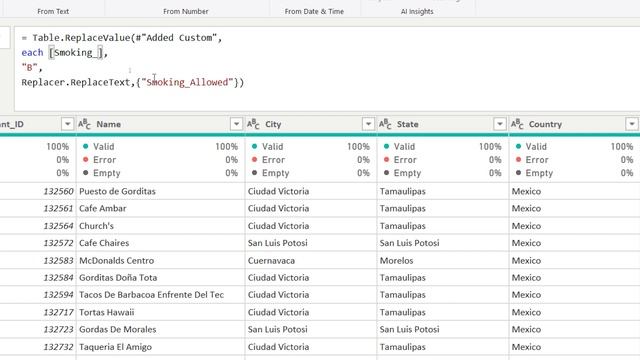640x360 pixels.
Task: Select ID cell 132732
Action: (x=38, y=347)
